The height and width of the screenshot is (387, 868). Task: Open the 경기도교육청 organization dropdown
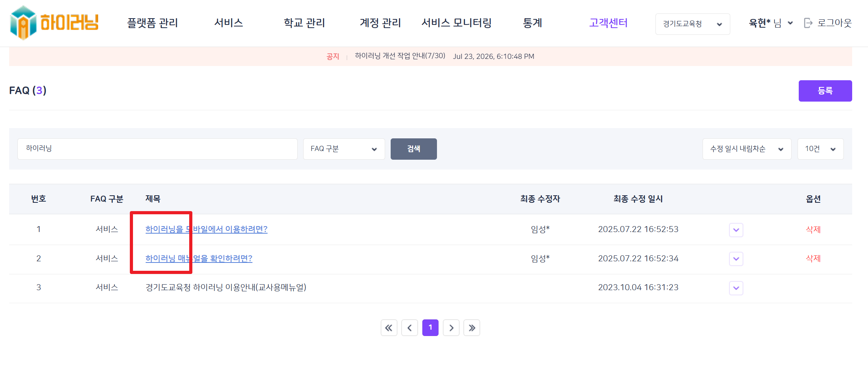point(693,24)
